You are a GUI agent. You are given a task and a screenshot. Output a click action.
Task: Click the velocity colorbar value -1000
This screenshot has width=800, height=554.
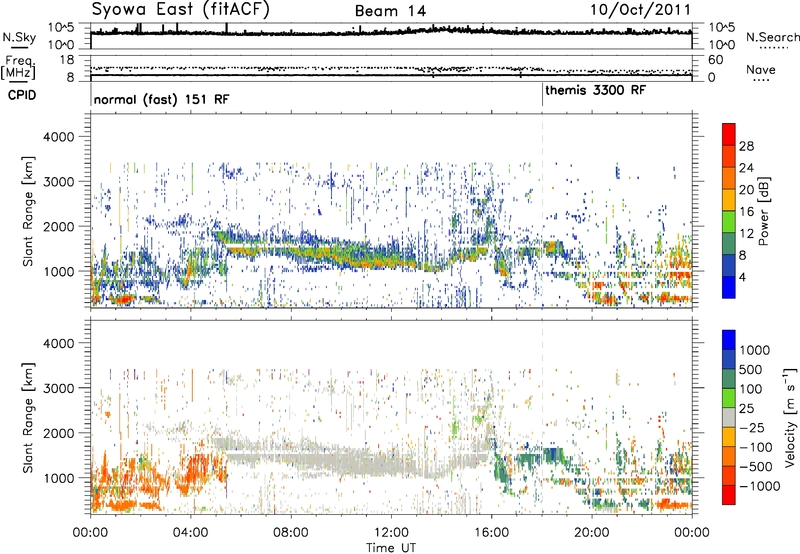[760, 486]
